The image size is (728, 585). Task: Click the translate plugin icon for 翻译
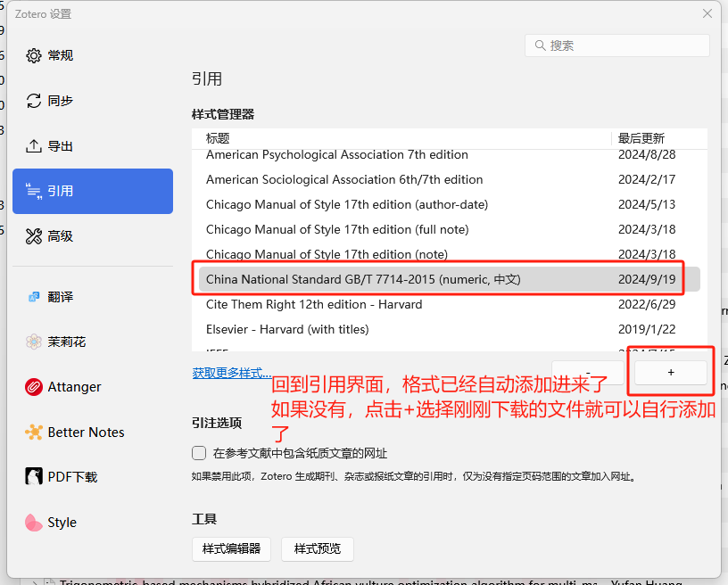(x=33, y=297)
